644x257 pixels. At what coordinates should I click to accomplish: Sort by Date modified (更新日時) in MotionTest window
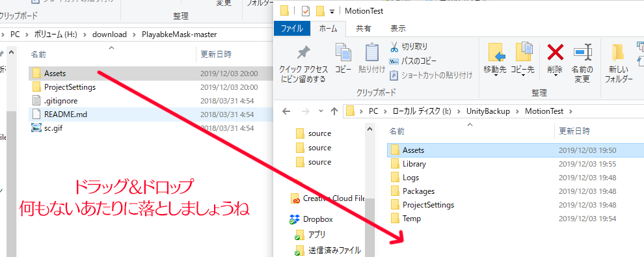(574, 131)
